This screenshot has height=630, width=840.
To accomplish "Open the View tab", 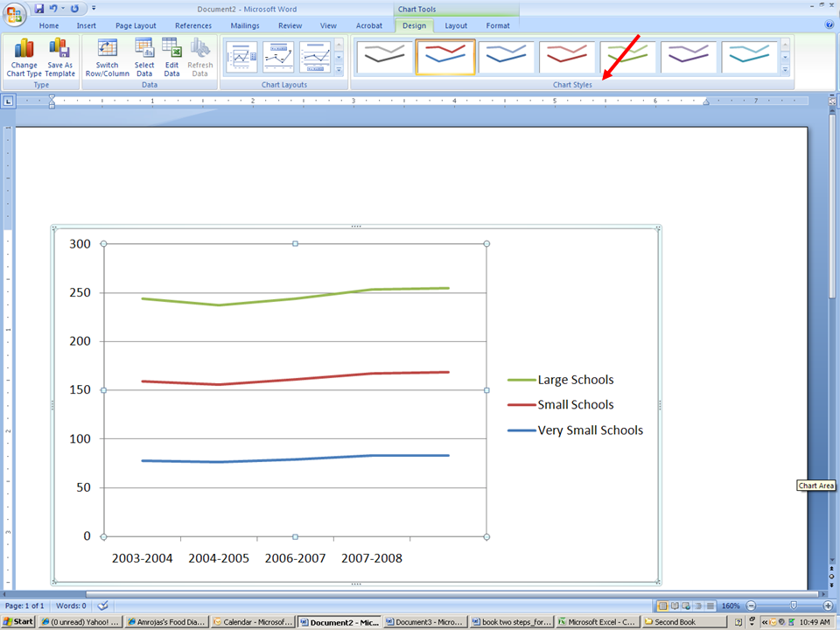I will coord(328,25).
